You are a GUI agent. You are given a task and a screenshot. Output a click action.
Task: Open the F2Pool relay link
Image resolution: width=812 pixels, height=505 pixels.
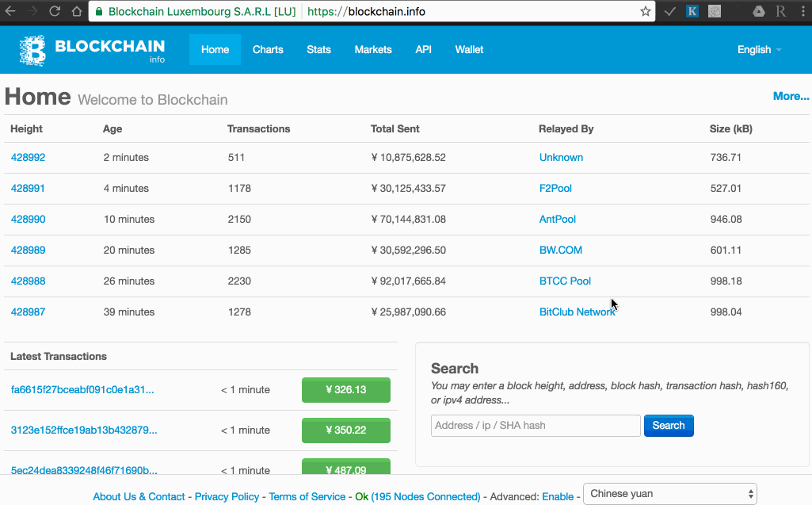pos(555,188)
